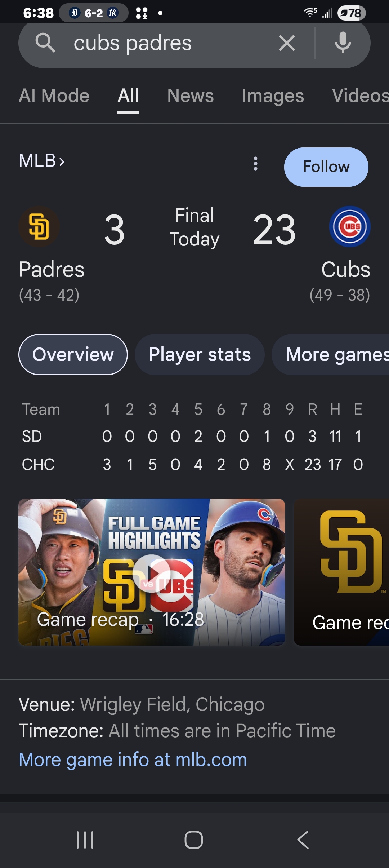Start voice search with microphone icon

point(343,43)
